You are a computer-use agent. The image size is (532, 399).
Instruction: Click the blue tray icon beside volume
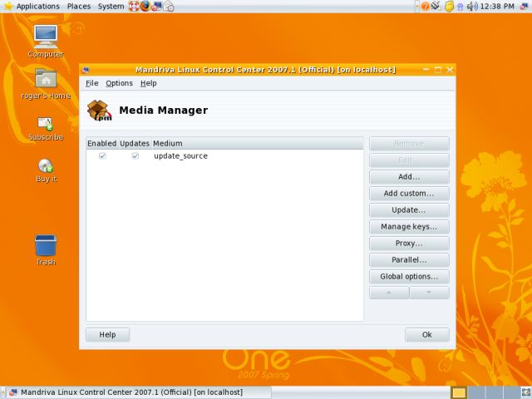[460, 6]
